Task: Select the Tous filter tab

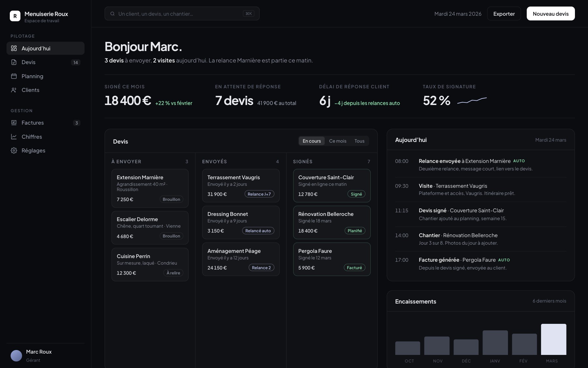Action: coord(359,141)
